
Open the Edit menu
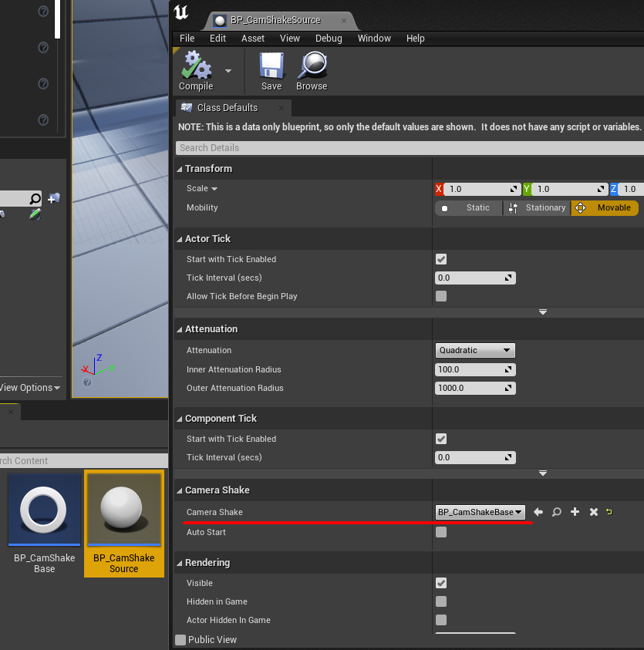click(x=217, y=38)
